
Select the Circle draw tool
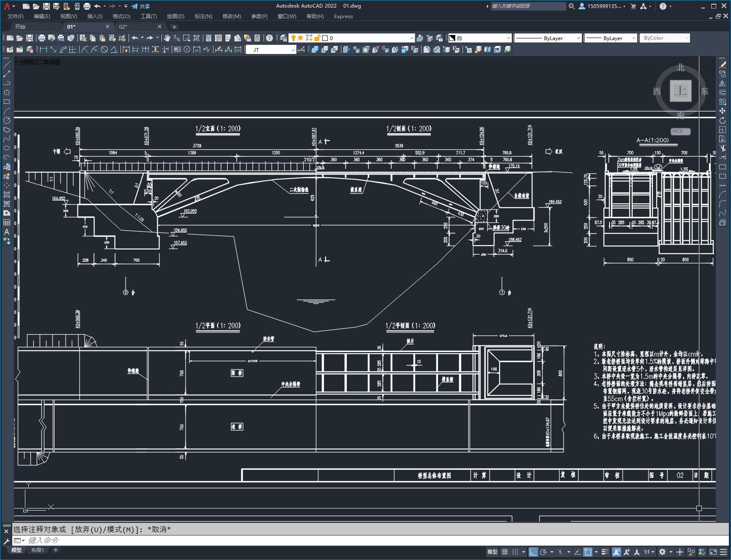pyautogui.click(x=7, y=120)
